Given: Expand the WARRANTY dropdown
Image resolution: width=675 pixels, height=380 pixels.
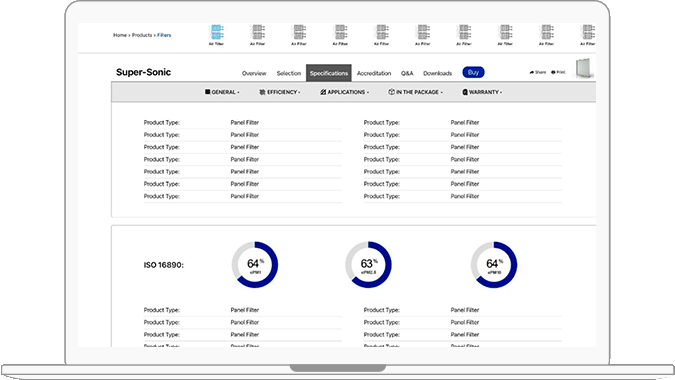Looking at the screenshot, I should coord(482,92).
